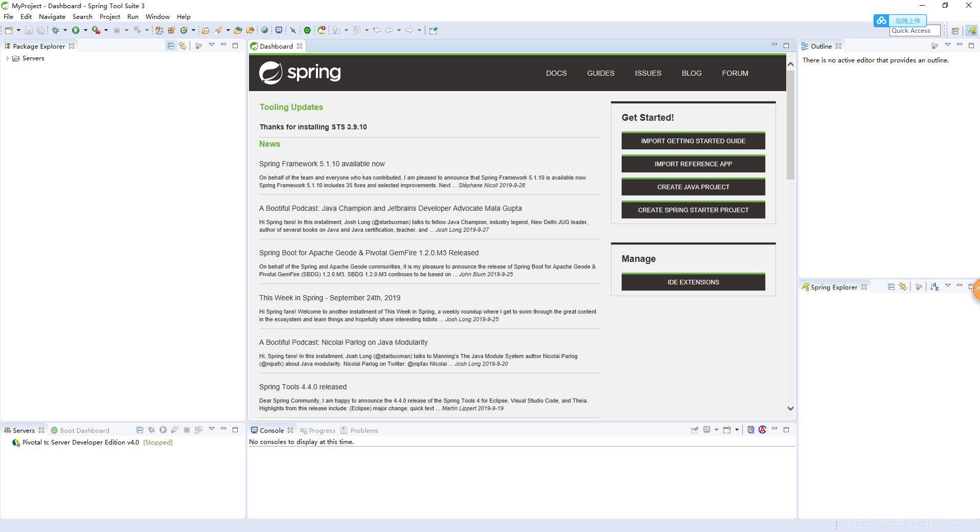Click the web browser globe icon
The width and height of the screenshot is (980, 532).
click(x=264, y=30)
